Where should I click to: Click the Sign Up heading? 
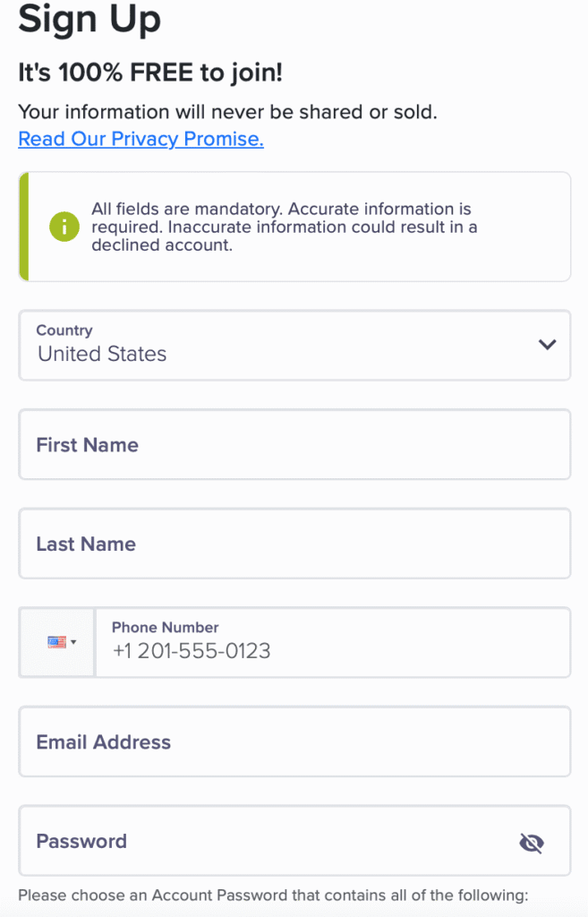click(x=89, y=20)
